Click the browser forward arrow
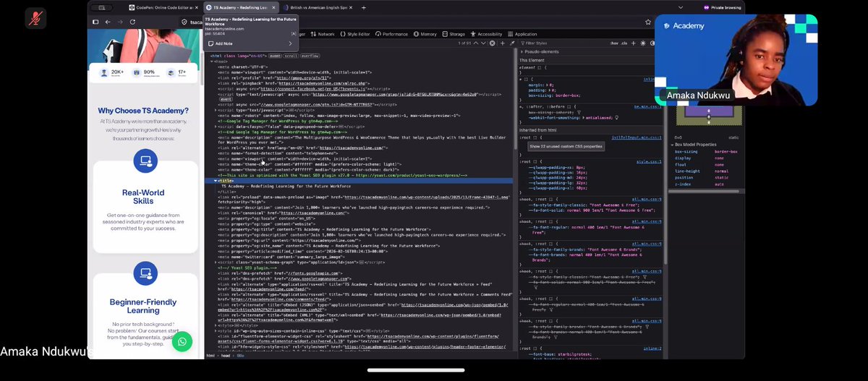868x381 pixels. (120, 22)
